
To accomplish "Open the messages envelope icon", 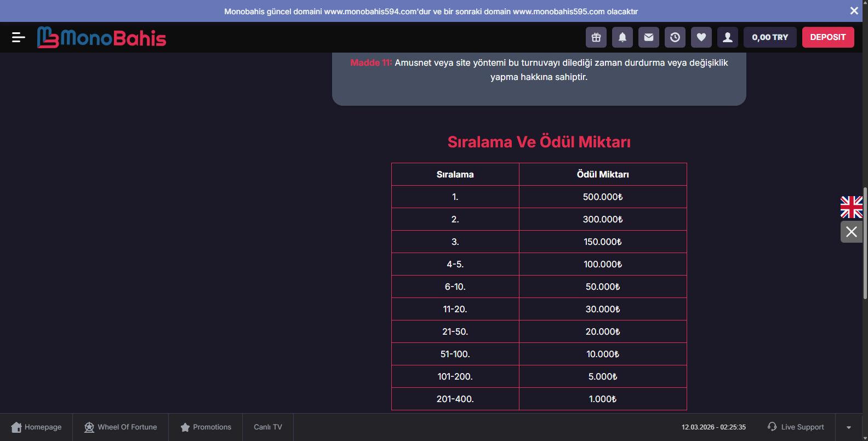I will [649, 37].
